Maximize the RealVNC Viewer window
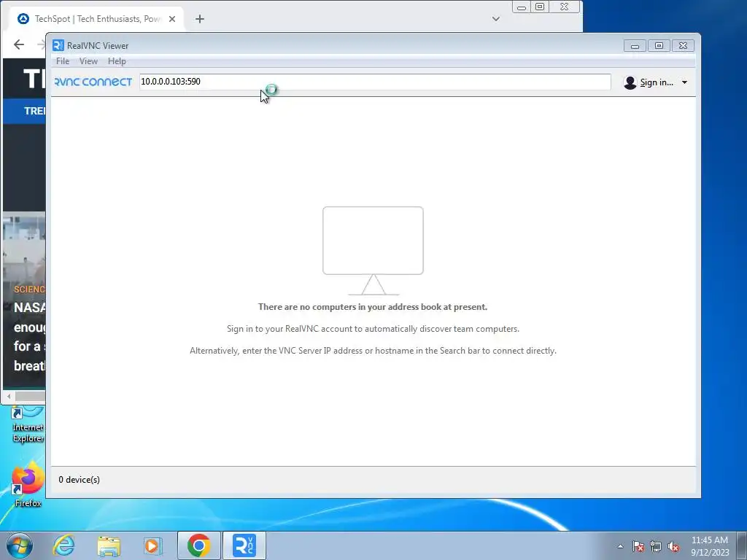Viewport: 747px width, 560px height. pyautogui.click(x=659, y=46)
